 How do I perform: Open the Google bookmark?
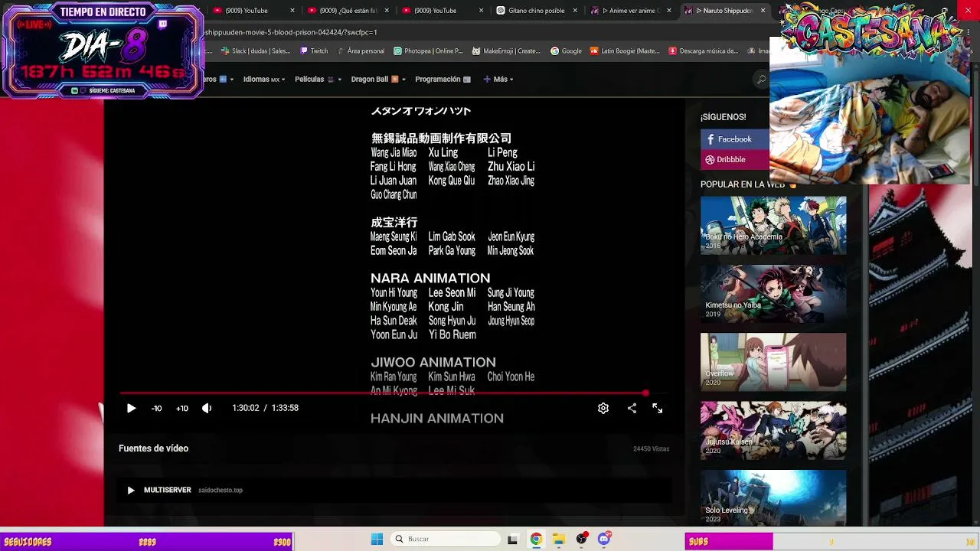(566, 51)
